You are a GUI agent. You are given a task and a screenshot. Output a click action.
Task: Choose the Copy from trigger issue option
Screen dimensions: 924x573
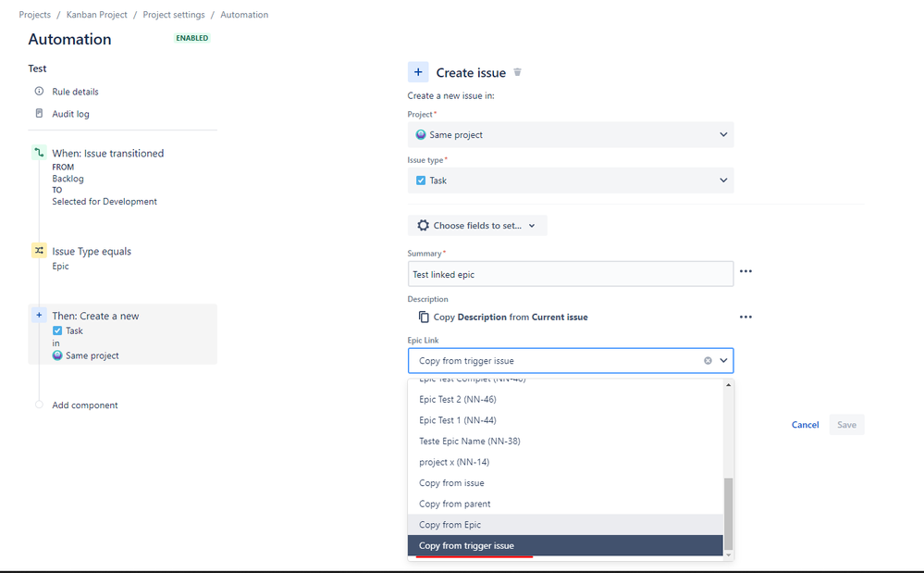[x=565, y=545]
